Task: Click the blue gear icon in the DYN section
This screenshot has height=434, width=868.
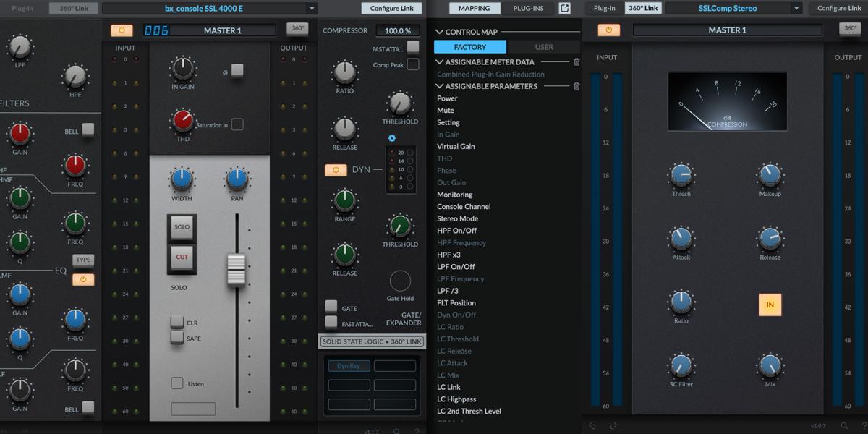Action: [x=392, y=137]
